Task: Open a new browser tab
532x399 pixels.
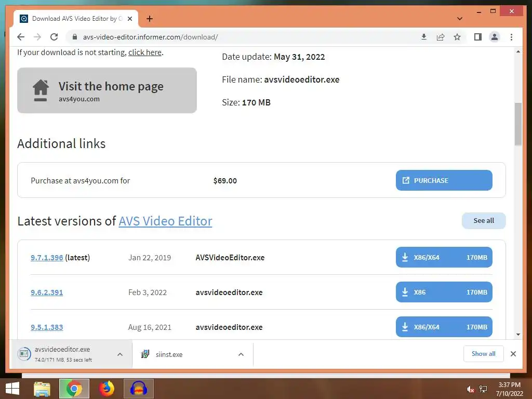Action: [x=150, y=19]
